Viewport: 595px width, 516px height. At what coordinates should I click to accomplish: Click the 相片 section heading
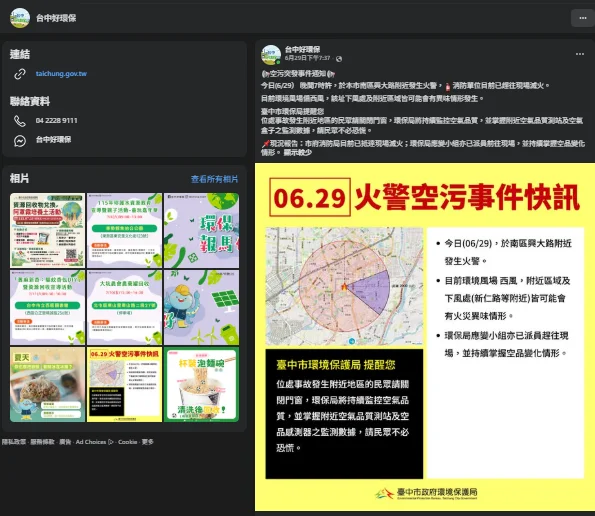[20, 178]
